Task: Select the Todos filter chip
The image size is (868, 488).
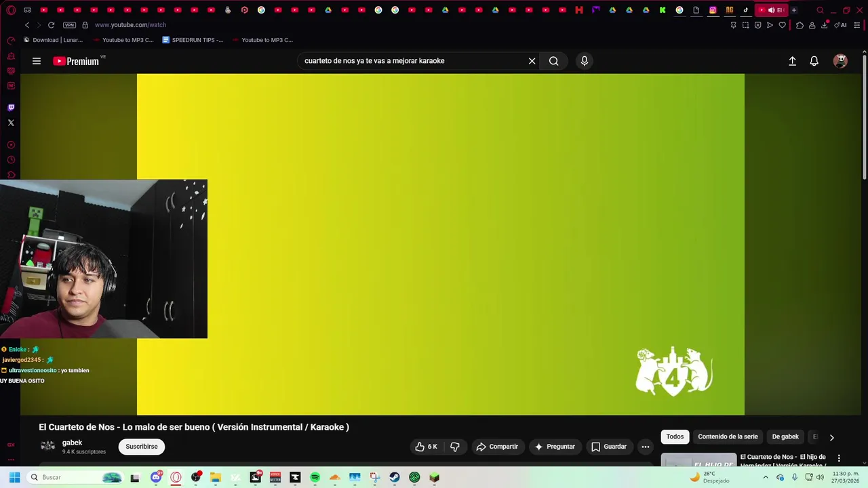Action: (675, 436)
